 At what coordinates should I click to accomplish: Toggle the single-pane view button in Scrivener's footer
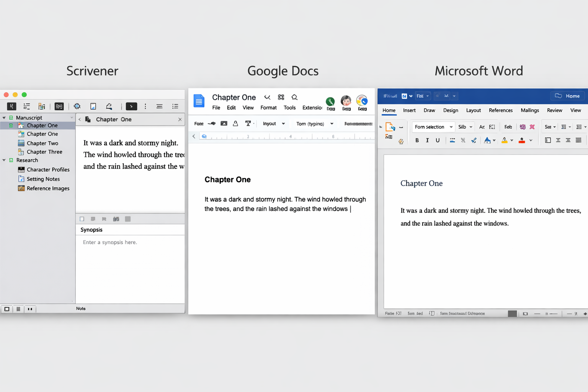click(x=7, y=309)
